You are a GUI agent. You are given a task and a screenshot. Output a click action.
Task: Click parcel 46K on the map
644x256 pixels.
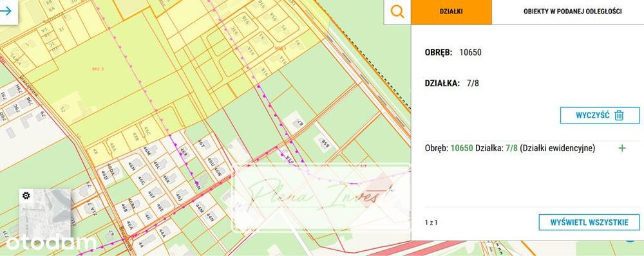coord(166,179)
